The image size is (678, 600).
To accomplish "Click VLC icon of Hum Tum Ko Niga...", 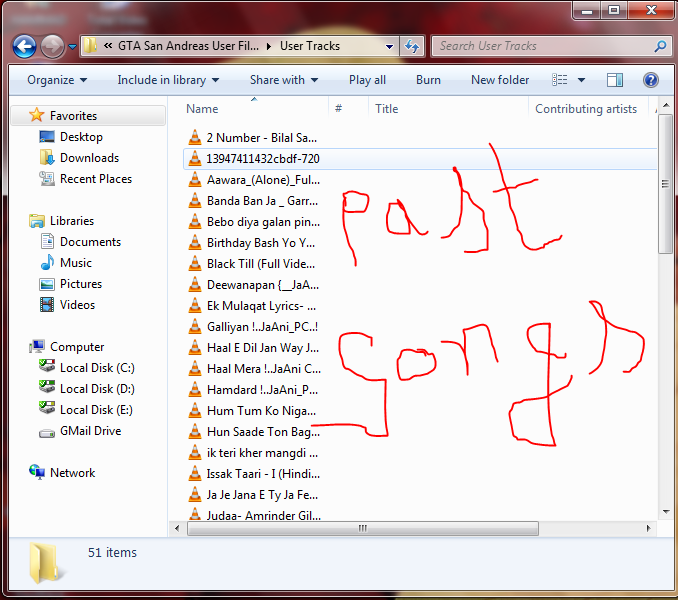I will pos(195,411).
